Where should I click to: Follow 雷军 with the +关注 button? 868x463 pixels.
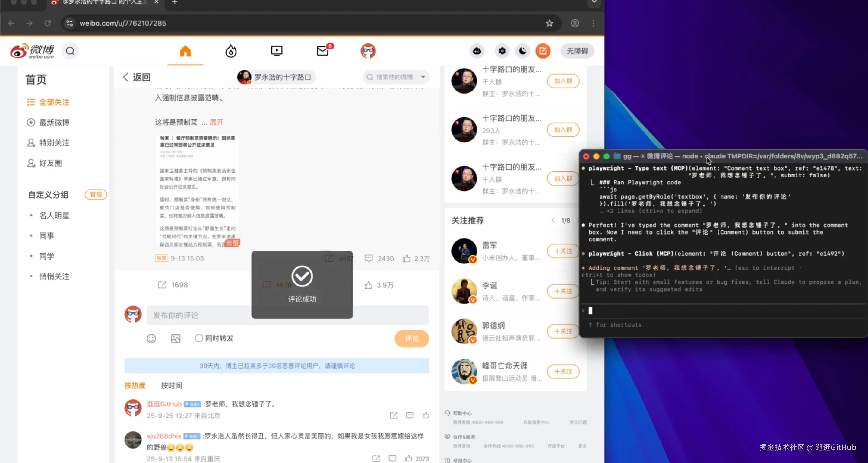click(563, 251)
